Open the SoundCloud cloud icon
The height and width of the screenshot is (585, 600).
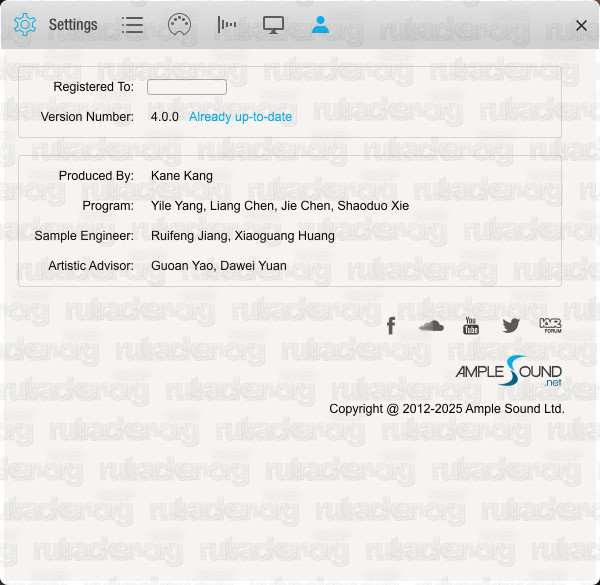[431, 326]
